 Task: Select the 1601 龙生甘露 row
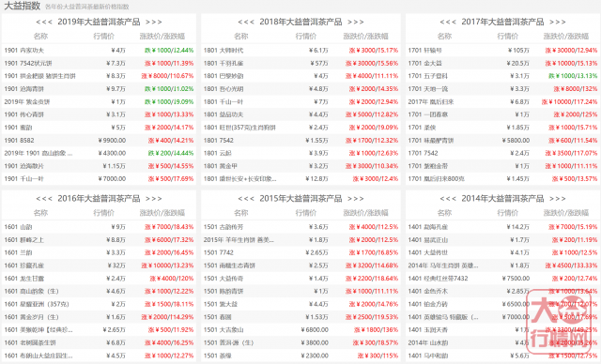pos(99,279)
